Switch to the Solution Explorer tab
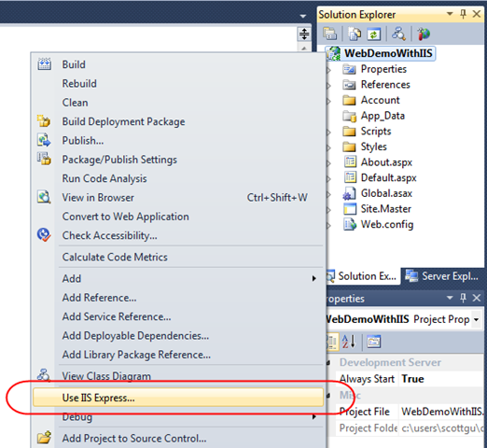Viewport: 487px width, 448px height. (x=363, y=276)
